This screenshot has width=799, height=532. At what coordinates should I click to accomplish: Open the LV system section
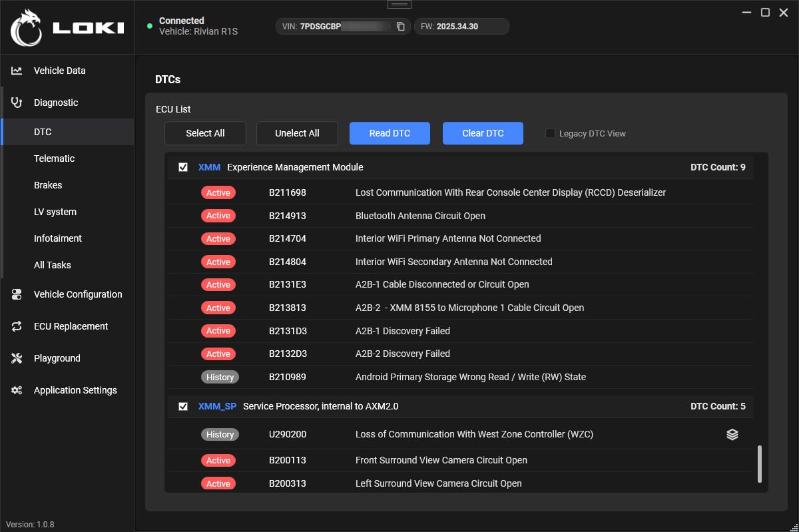[68, 212]
